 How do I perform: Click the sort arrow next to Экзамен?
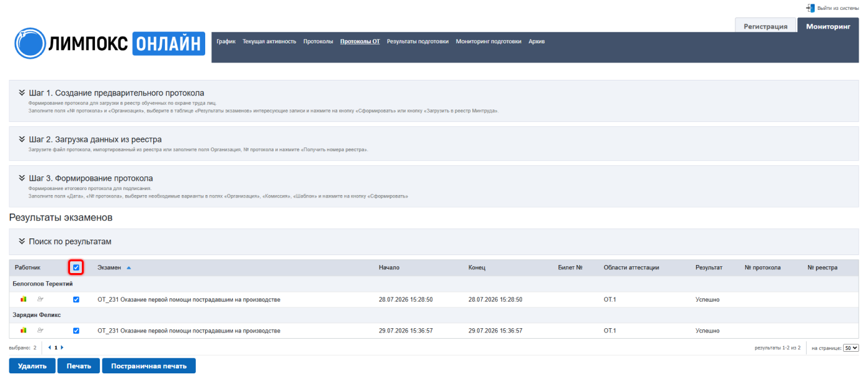coord(129,268)
